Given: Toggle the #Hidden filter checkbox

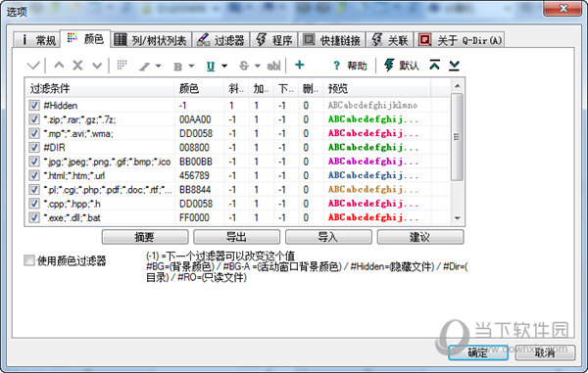Looking at the screenshot, I should 34,105.
